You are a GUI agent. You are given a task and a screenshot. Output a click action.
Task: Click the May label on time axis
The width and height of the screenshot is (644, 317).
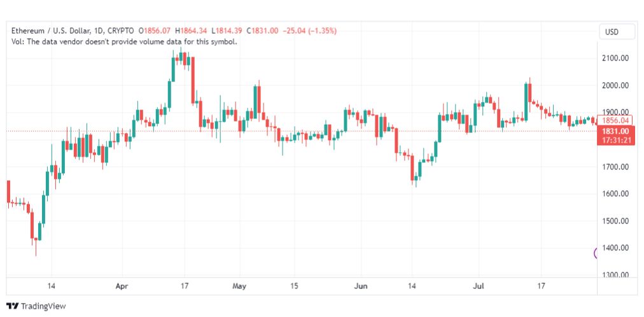[239, 286]
